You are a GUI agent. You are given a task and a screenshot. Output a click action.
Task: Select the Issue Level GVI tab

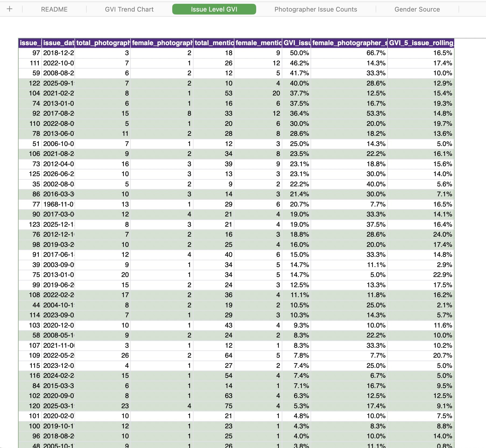click(214, 9)
